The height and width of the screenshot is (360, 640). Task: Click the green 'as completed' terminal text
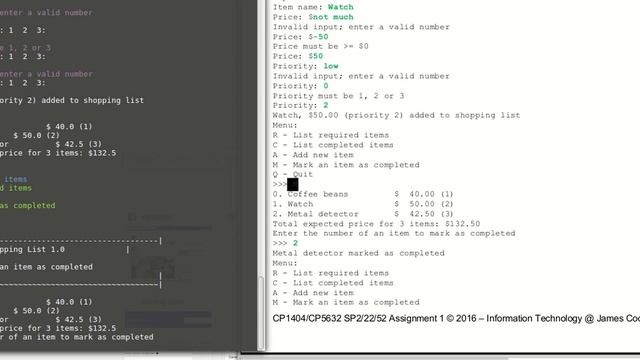pyautogui.click(x=27, y=205)
